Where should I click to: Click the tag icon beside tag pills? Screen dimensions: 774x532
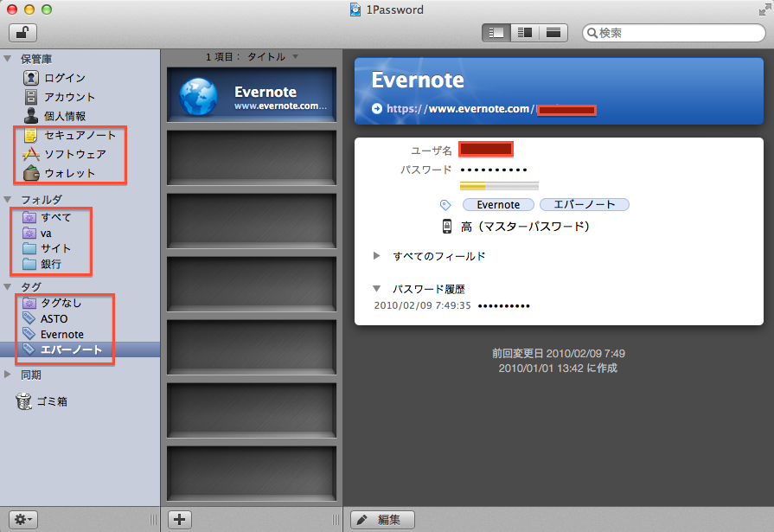(x=445, y=204)
